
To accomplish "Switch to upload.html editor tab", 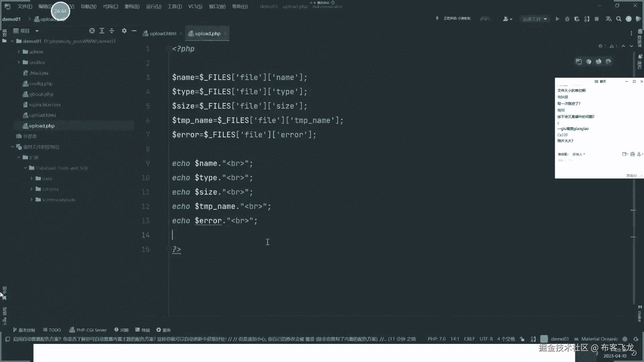I will (163, 34).
